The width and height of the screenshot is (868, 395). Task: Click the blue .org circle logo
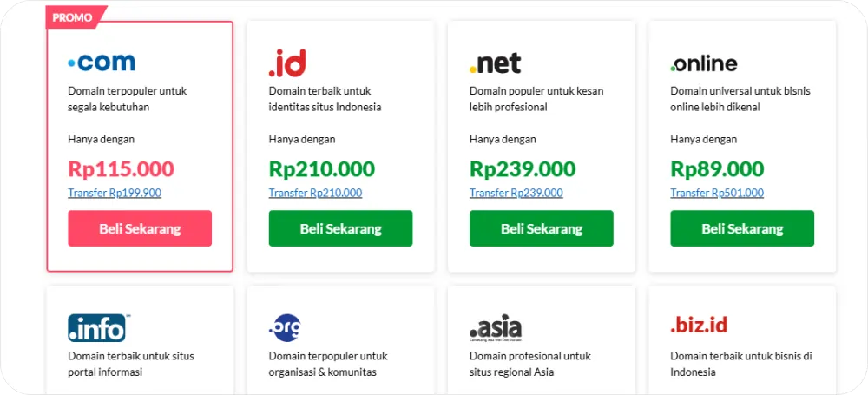click(285, 327)
